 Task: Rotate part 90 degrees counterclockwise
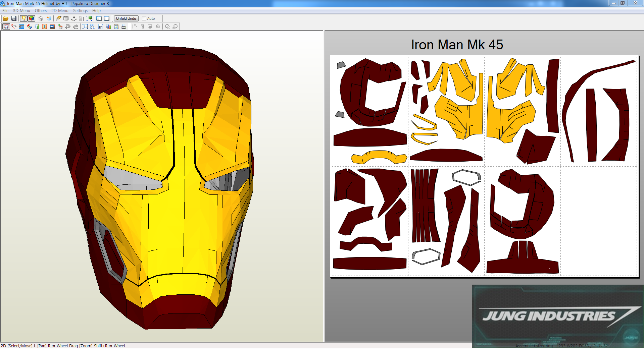coord(167,26)
